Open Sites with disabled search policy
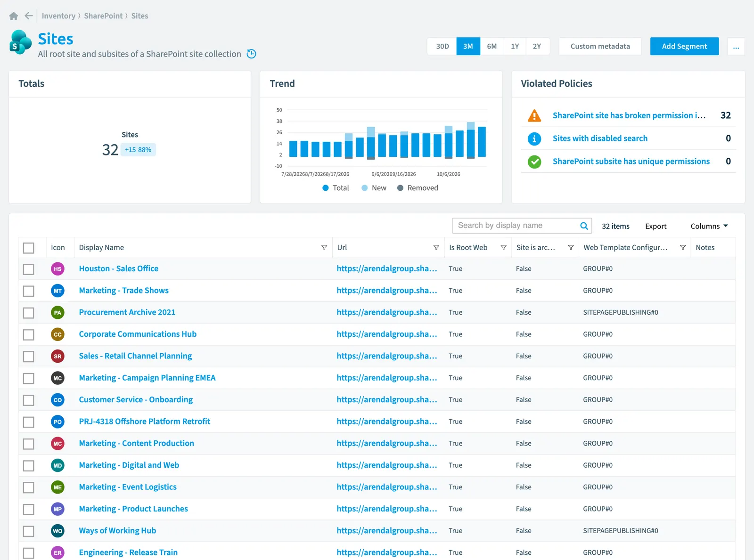754x560 pixels. click(600, 138)
